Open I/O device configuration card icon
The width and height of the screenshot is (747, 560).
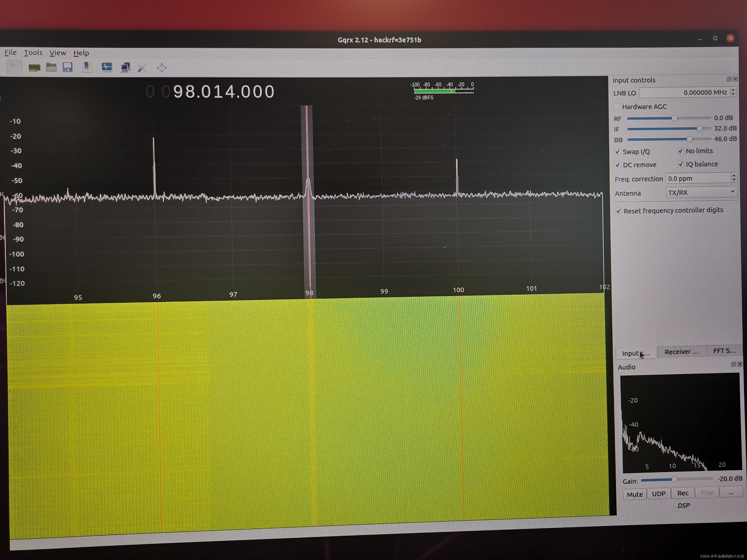pos(34,68)
